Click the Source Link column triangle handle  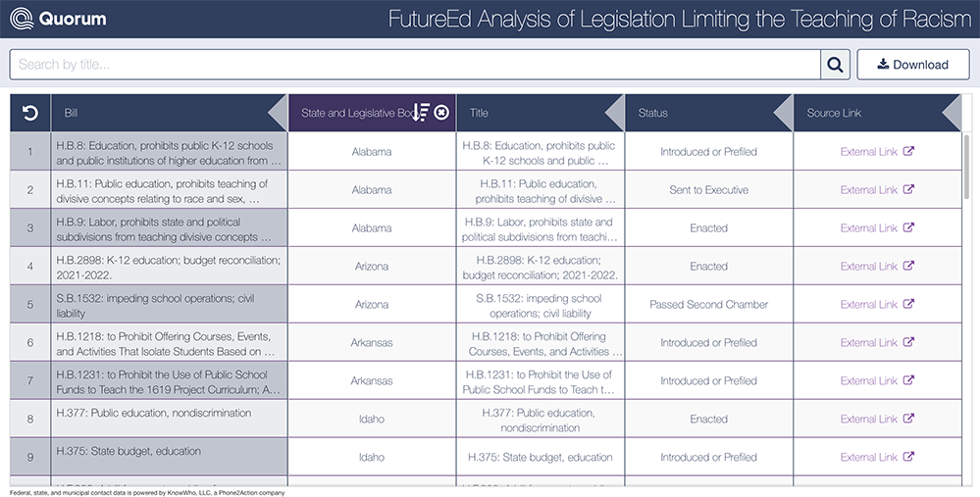[952, 113]
